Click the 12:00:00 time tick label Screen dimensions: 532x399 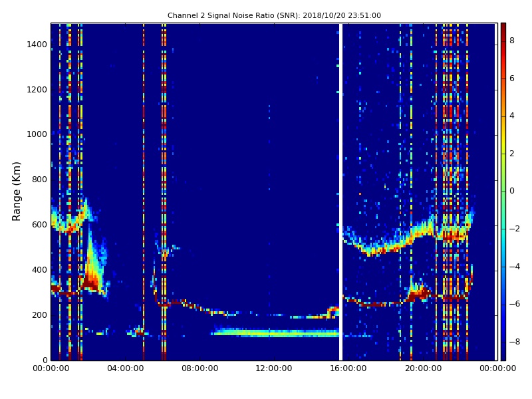(x=274, y=368)
